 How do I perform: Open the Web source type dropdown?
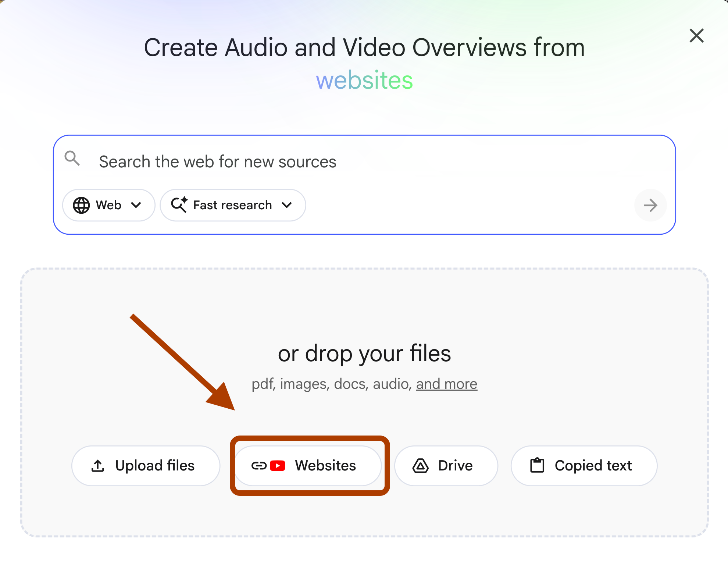pos(108,205)
